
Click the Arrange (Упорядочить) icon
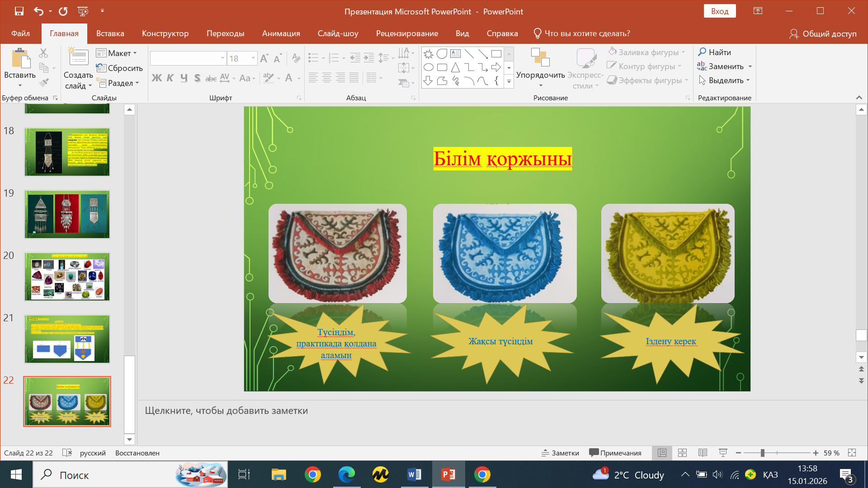540,57
